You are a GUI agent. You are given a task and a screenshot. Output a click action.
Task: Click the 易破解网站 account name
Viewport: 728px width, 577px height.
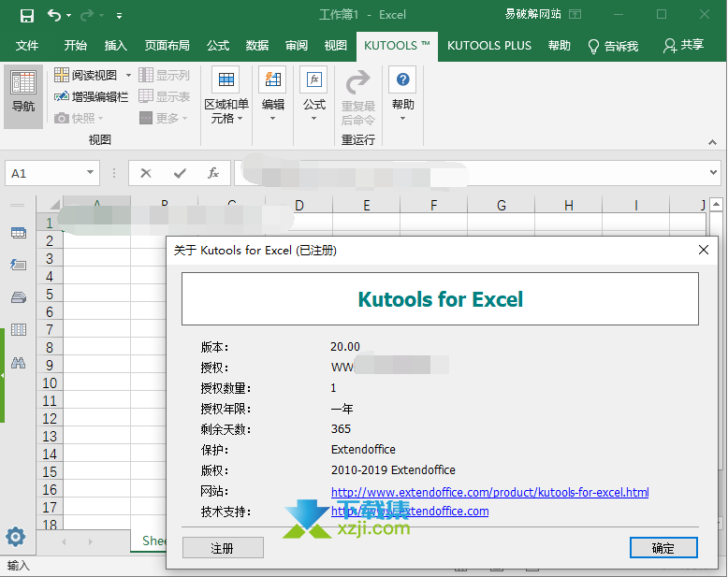(x=533, y=14)
